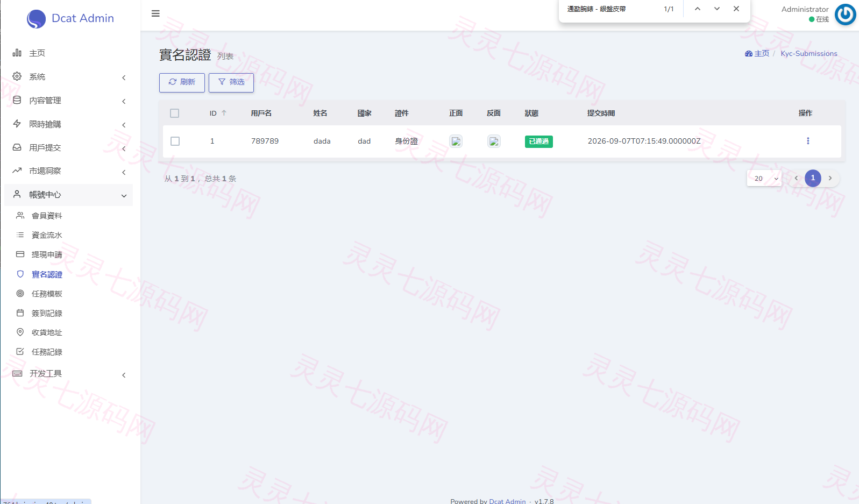Collapse the 帳號中心 sidebar menu
859x504 pixels.
coord(68,195)
